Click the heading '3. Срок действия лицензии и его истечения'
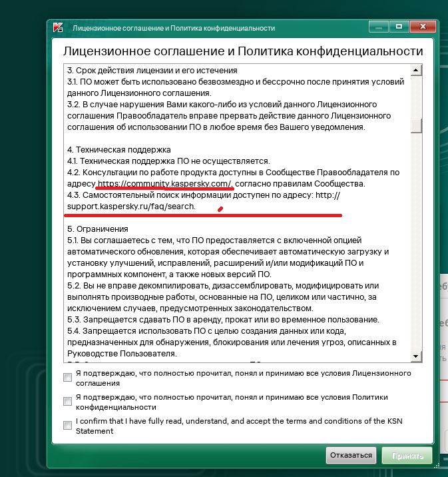Viewport: 448px width, 477px height. 152,70
